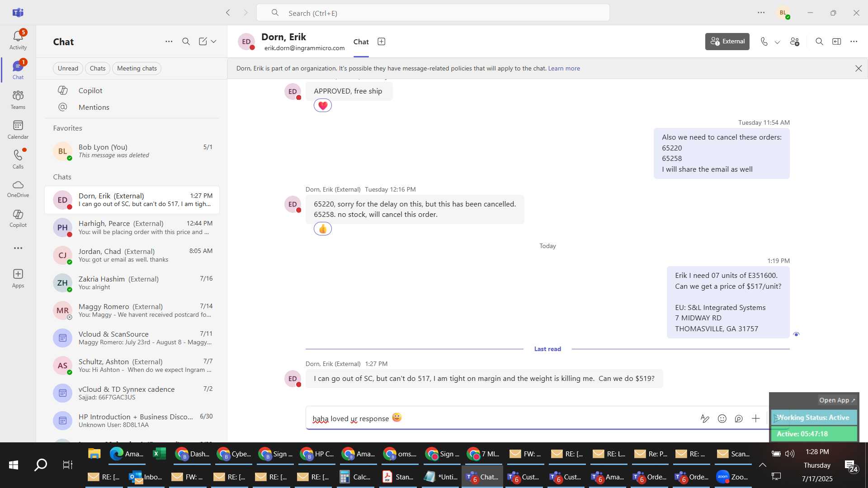Image resolution: width=868 pixels, height=488 pixels.
Task: Open Calls in left rail
Action: [18, 160]
